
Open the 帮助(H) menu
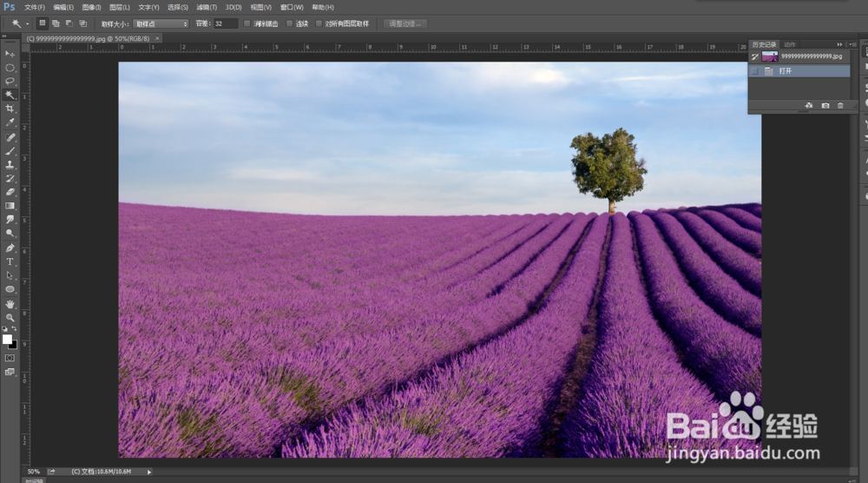coord(323,7)
